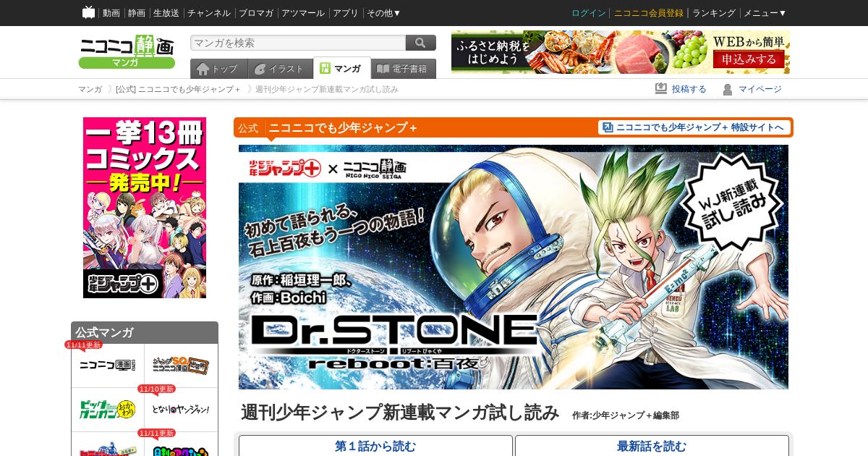Viewport: 868px width, 456px height.
Task: Click the ニコニコでも少年ジャンプ+ header title
Action: (x=343, y=128)
